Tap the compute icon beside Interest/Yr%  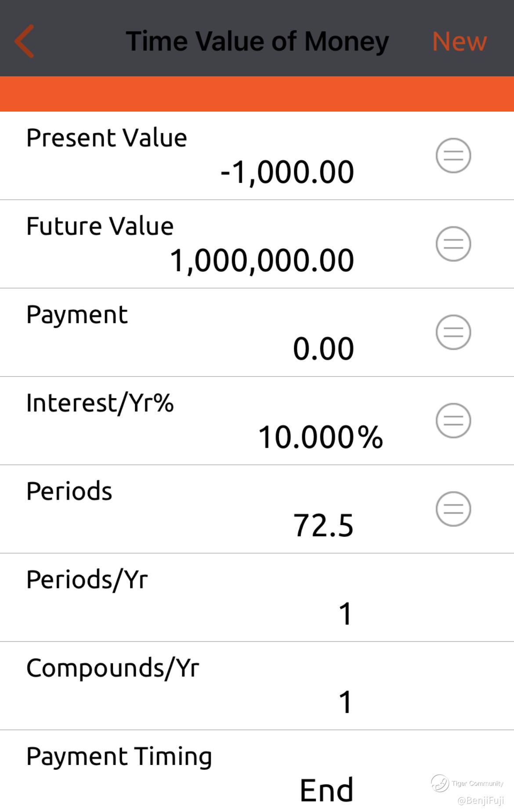453,420
